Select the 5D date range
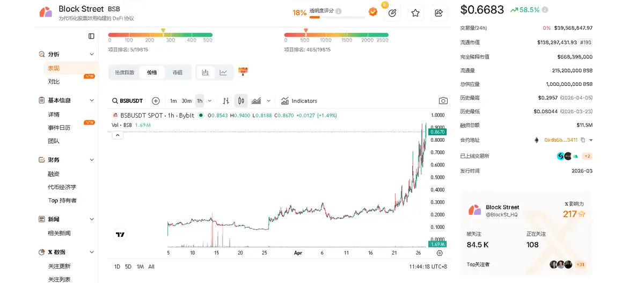 tap(128, 266)
